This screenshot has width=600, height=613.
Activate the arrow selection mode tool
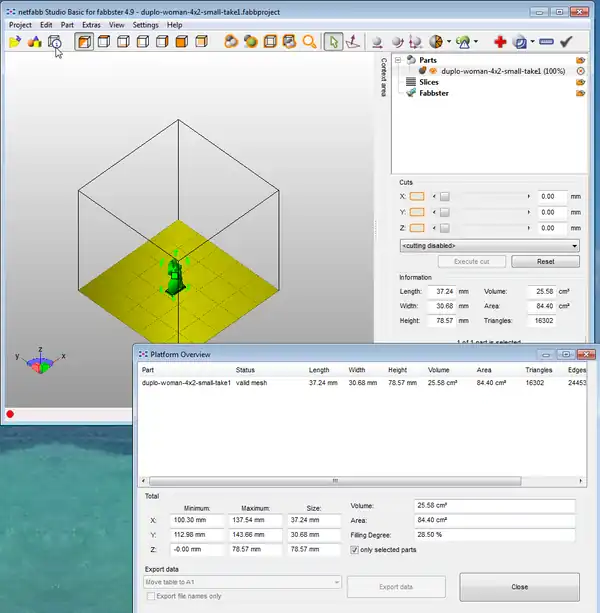tap(334, 42)
